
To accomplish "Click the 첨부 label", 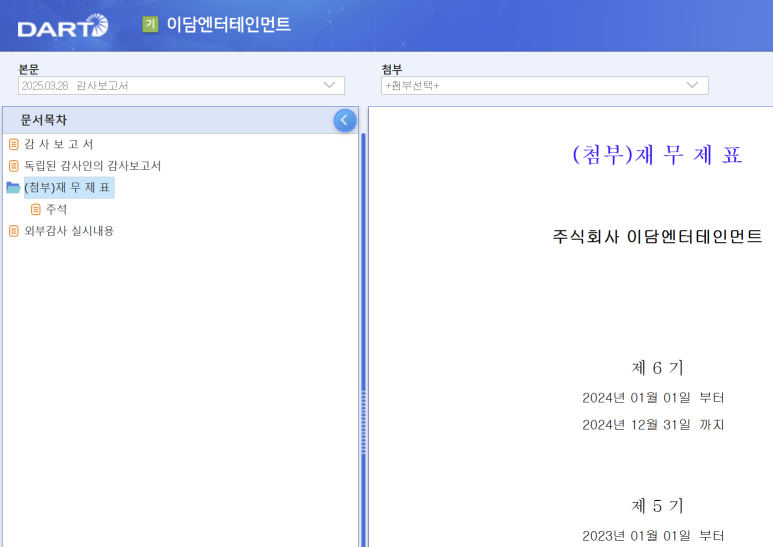I will pyautogui.click(x=392, y=69).
